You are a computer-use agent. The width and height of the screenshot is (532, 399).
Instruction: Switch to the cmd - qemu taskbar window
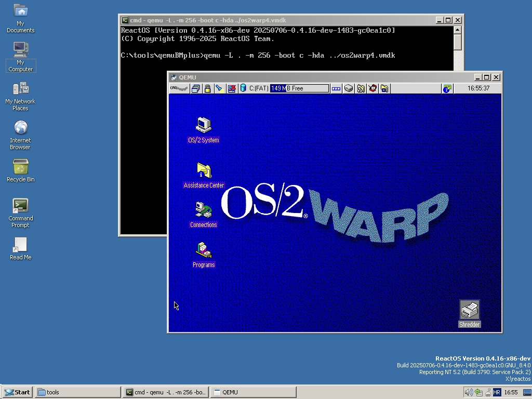pyautogui.click(x=165, y=392)
